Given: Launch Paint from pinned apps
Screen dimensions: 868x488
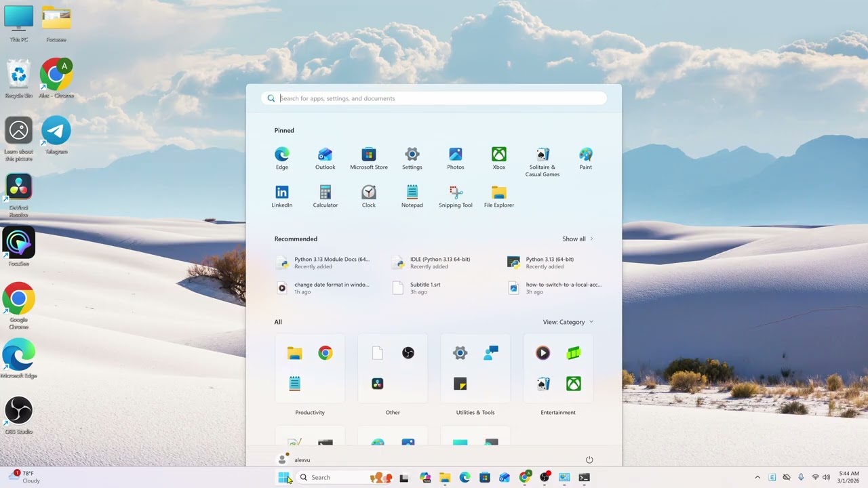Looking at the screenshot, I should (586, 159).
